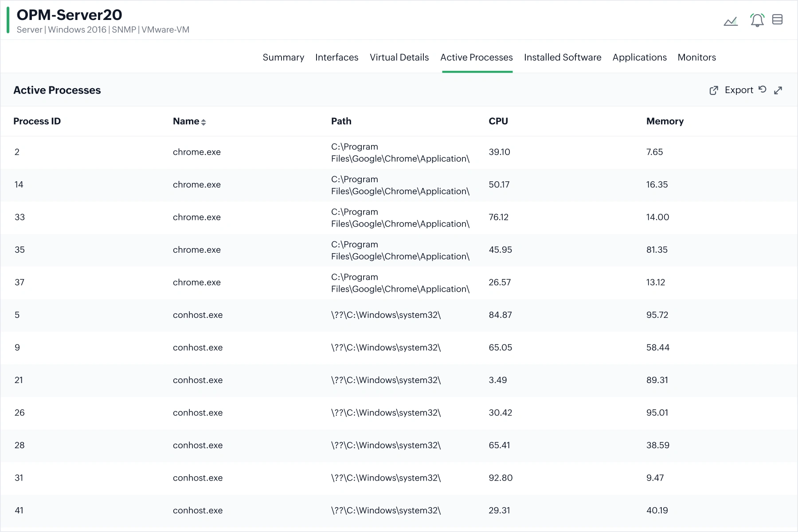
Task: Click memory value 81.35
Action: [x=657, y=250]
